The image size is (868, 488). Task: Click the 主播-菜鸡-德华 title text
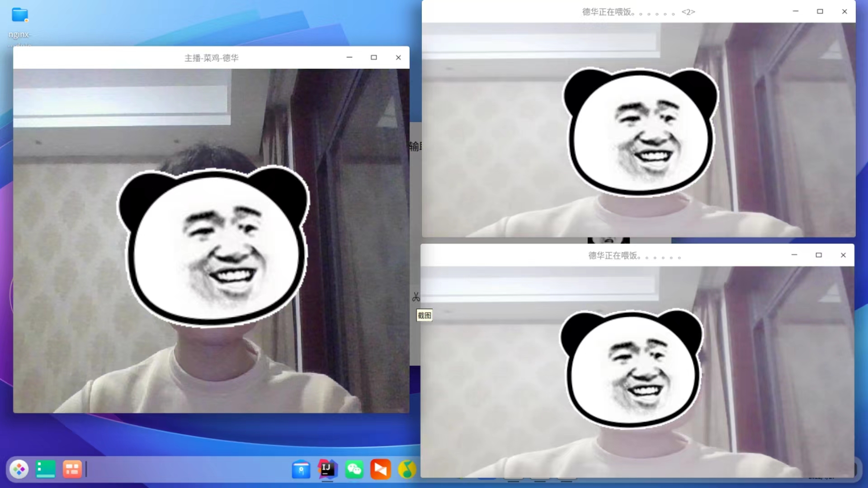[211, 58]
